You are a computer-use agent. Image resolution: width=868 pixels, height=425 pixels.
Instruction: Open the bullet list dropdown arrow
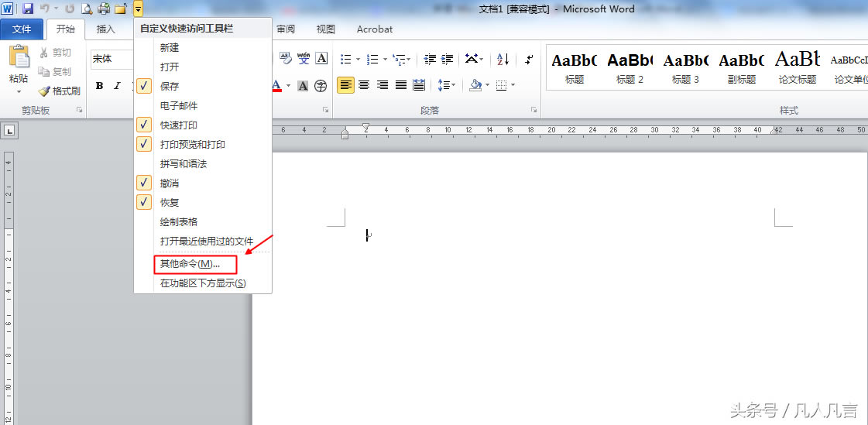tap(357, 59)
